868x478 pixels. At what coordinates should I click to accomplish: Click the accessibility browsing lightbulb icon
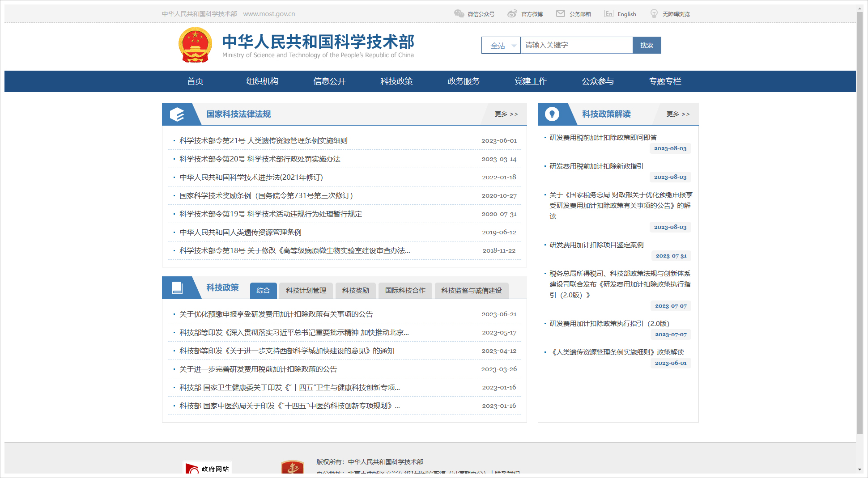[x=654, y=14]
